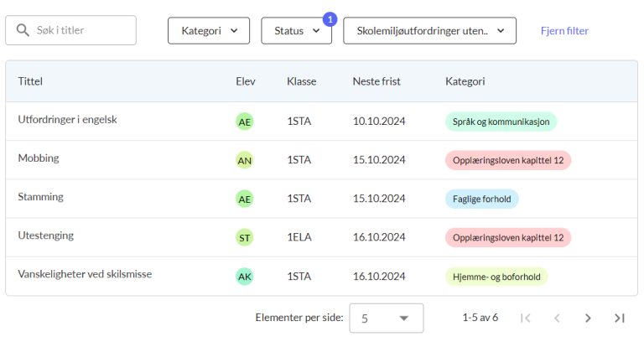Open the Mobbing entry
This screenshot has width=644, height=352.
[39, 158]
